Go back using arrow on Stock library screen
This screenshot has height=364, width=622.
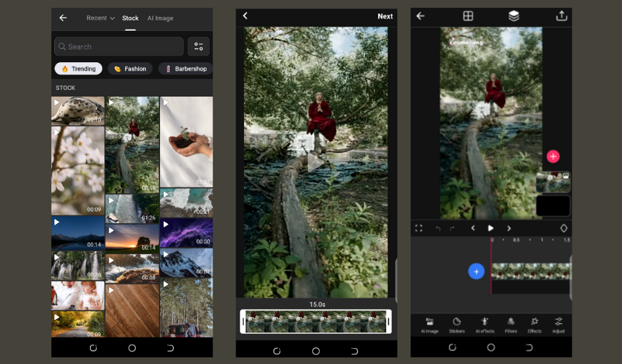click(x=63, y=18)
